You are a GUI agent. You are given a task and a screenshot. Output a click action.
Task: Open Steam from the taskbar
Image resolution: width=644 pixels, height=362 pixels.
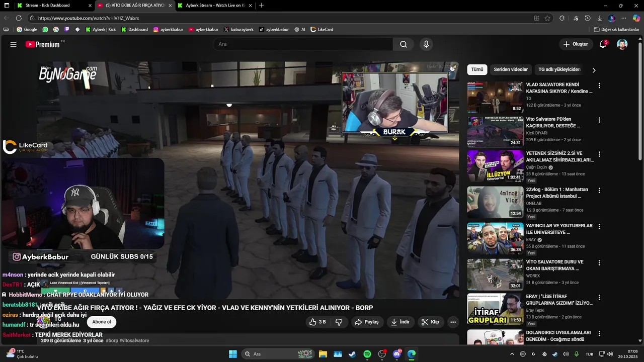point(352,354)
